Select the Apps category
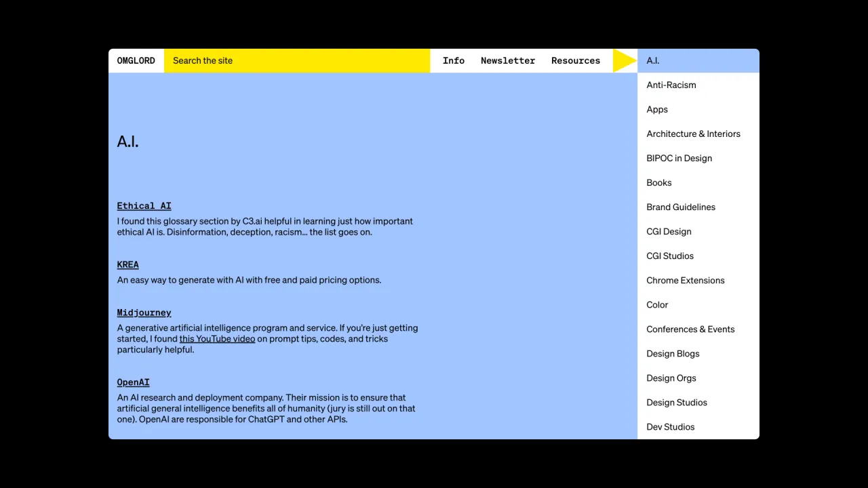 [698, 109]
